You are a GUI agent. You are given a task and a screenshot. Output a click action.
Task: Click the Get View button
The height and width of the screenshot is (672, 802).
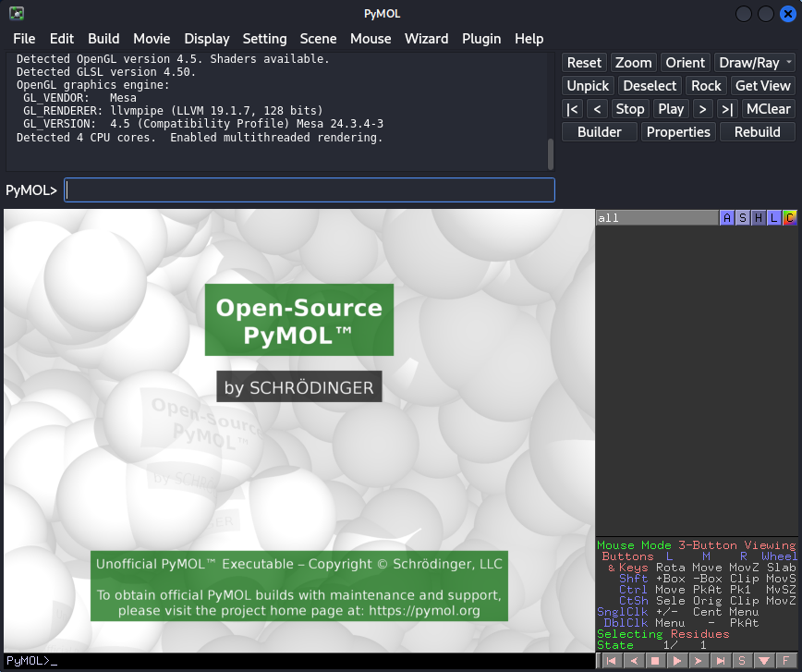tap(762, 86)
